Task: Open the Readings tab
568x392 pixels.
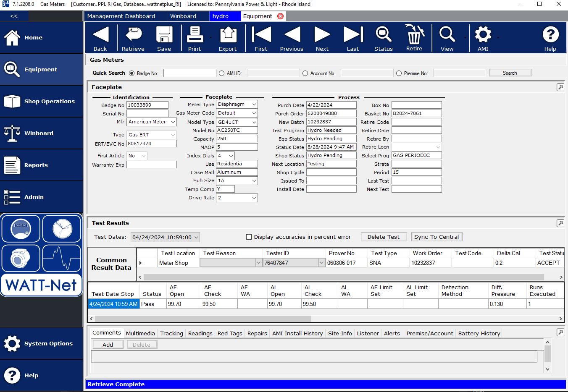Action: 200,333
